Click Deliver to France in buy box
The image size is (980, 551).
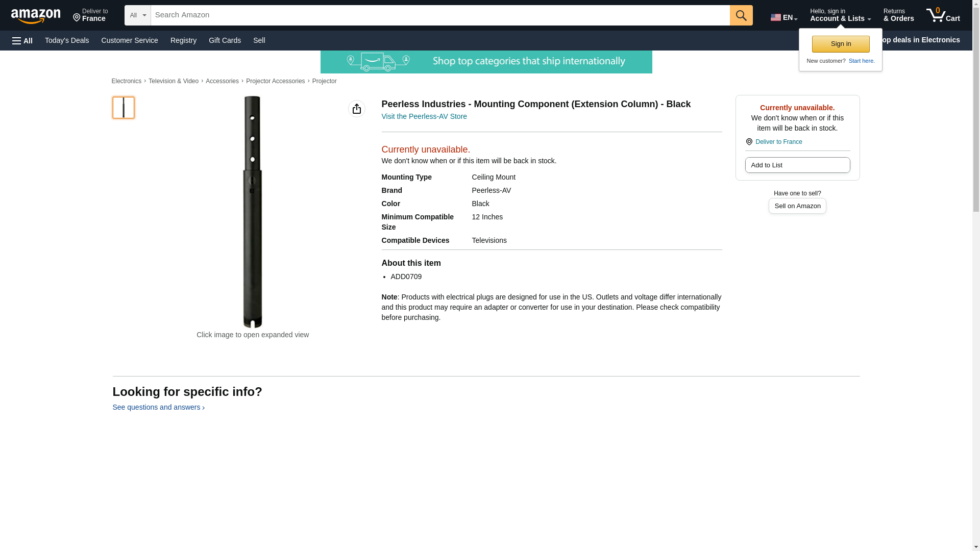tap(778, 142)
